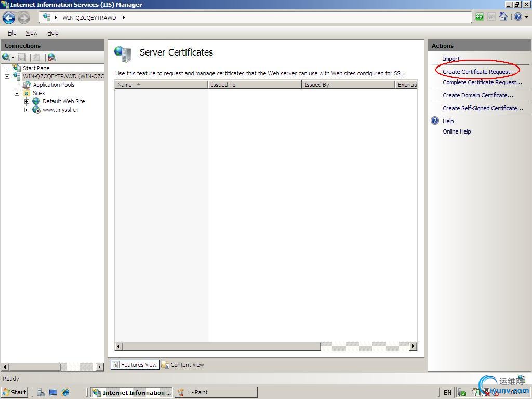Select WIN-QZCQEYTRAWD server node in tree

click(x=63, y=76)
